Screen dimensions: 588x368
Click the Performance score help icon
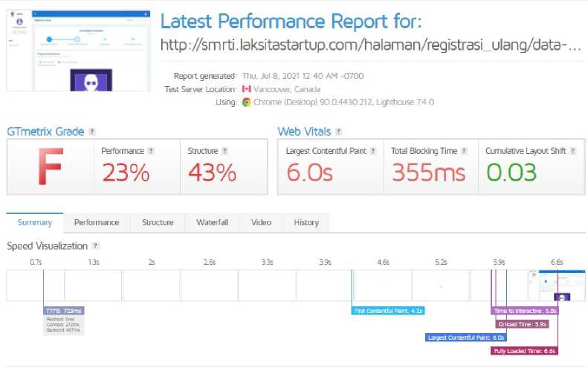point(151,151)
